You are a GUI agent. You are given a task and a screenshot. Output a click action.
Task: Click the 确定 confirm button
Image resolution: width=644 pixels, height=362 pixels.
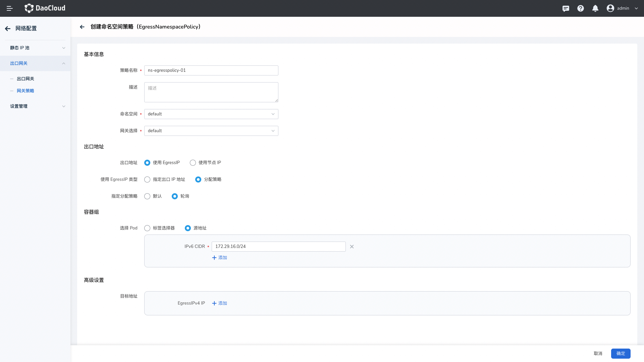point(621,353)
